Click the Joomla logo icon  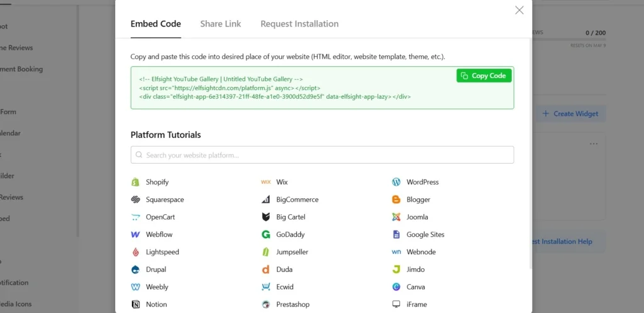396,217
